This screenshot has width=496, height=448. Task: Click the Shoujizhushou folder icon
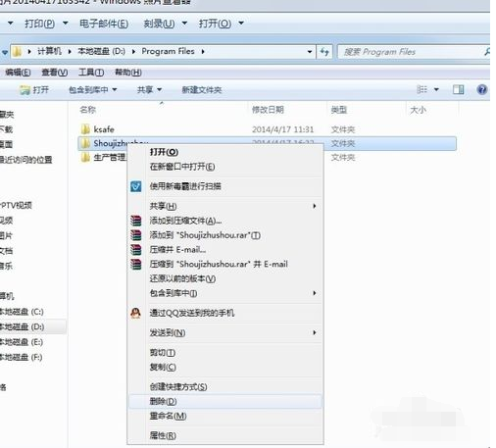pos(85,143)
